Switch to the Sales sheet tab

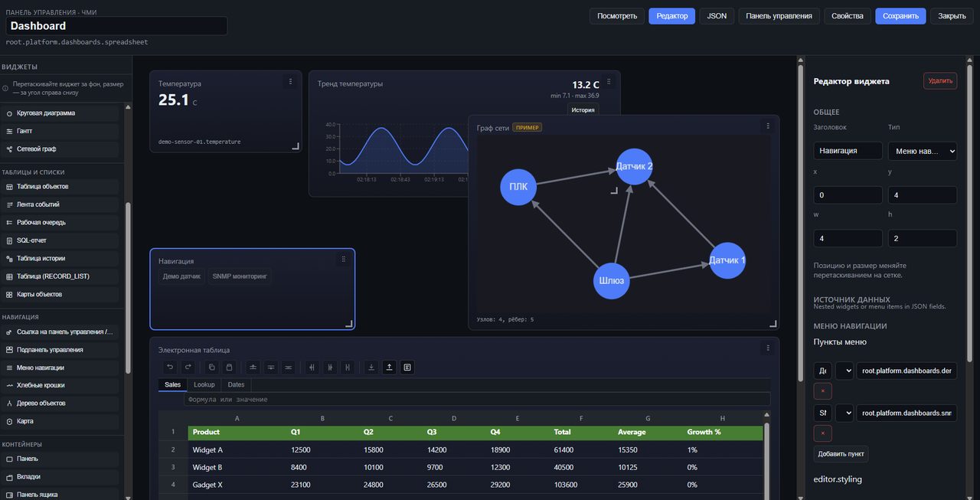172,384
